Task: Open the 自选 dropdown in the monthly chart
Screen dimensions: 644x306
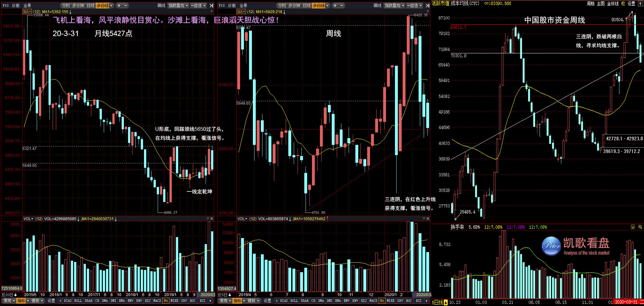Action: [198, 5]
